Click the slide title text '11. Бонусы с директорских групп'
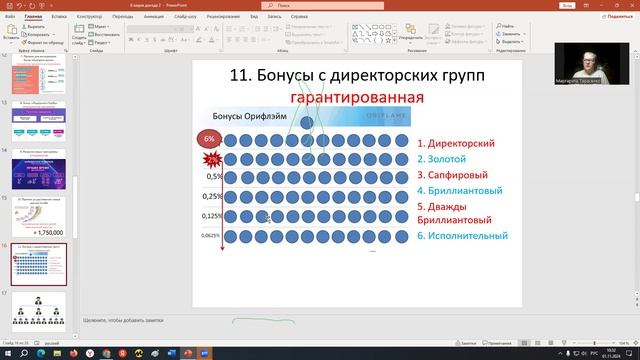Viewport: 640px width, 360px height. 357,75
